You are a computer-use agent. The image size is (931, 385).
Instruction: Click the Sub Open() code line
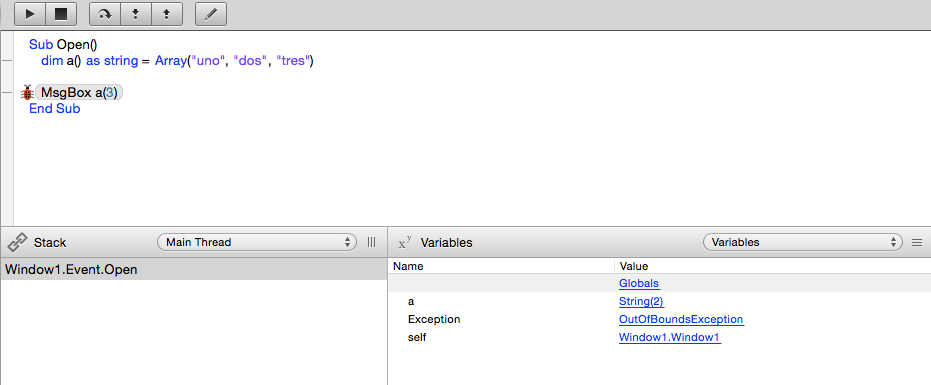pos(63,45)
